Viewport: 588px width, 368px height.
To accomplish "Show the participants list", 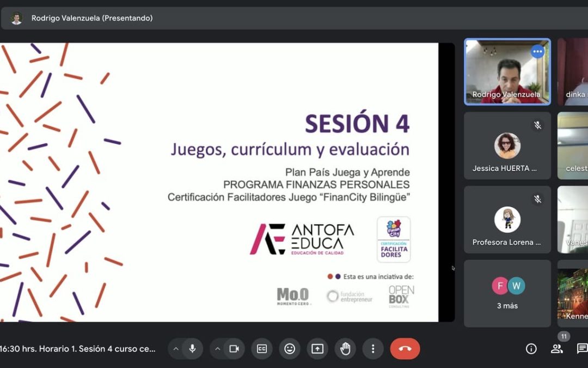I will (556, 349).
